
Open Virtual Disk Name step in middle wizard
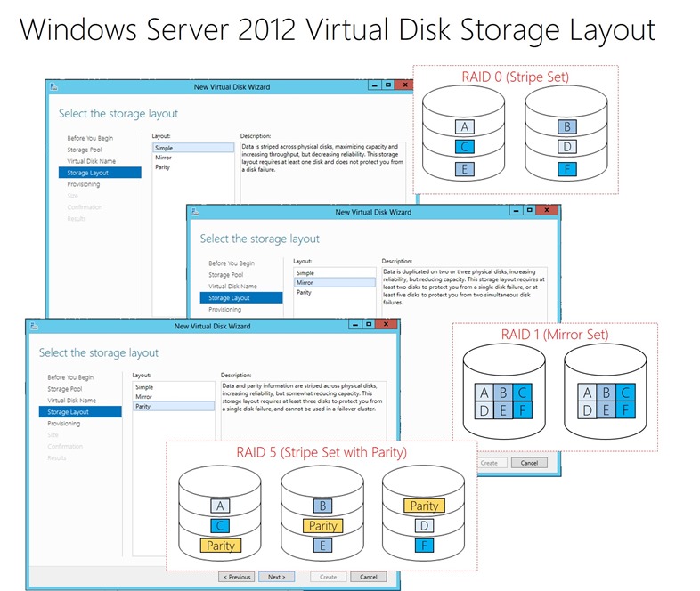[x=232, y=287]
